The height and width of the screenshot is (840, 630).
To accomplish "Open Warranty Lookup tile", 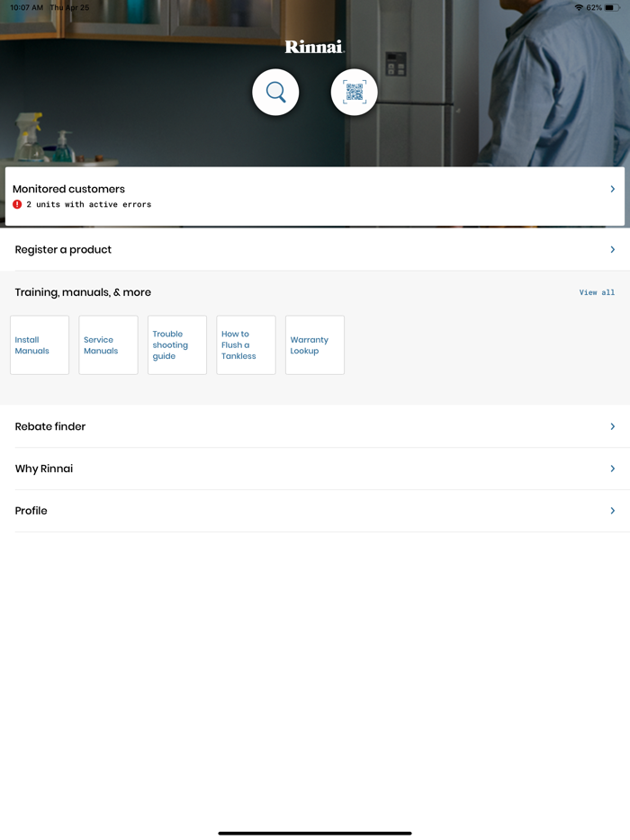I will coord(315,345).
